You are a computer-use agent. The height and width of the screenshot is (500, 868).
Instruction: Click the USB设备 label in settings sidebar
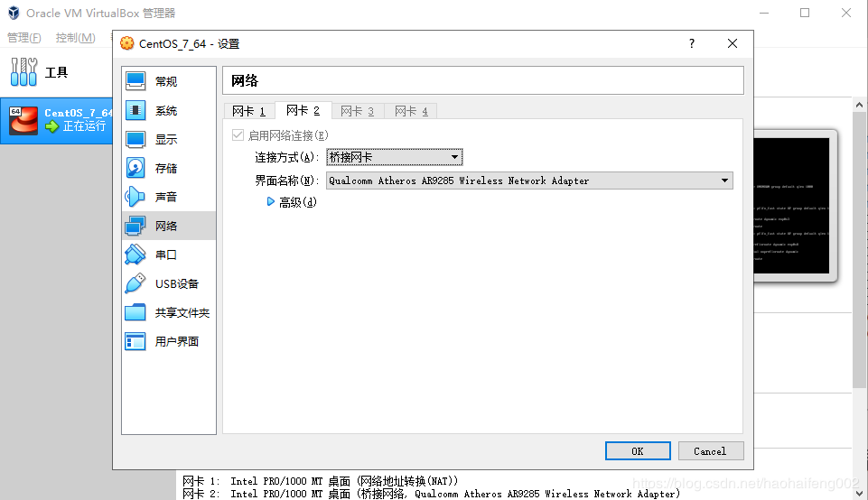coord(177,283)
